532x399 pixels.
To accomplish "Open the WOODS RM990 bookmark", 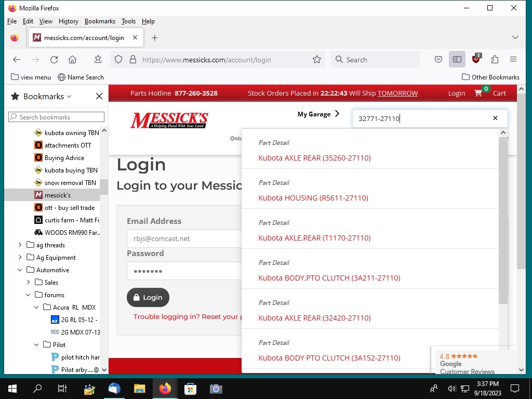I will [67, 232].
